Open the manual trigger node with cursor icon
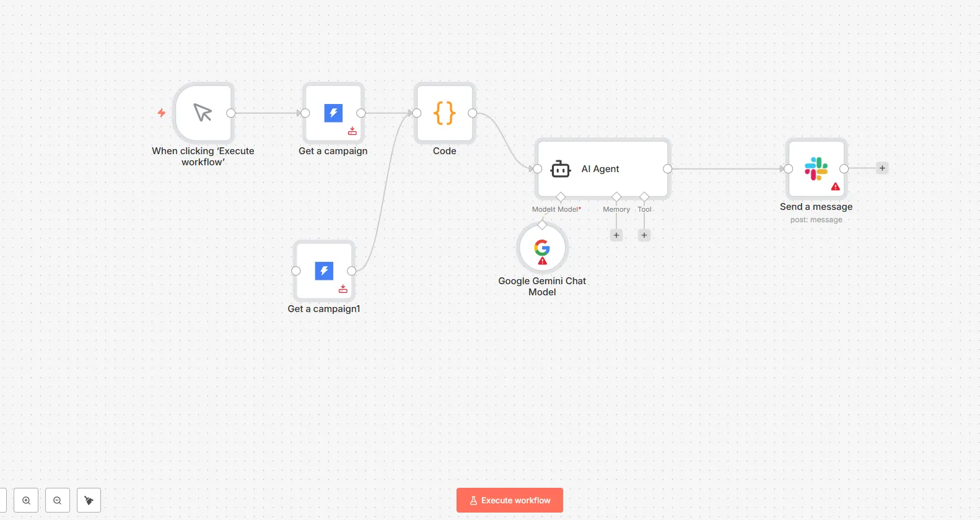 point(203,113)
